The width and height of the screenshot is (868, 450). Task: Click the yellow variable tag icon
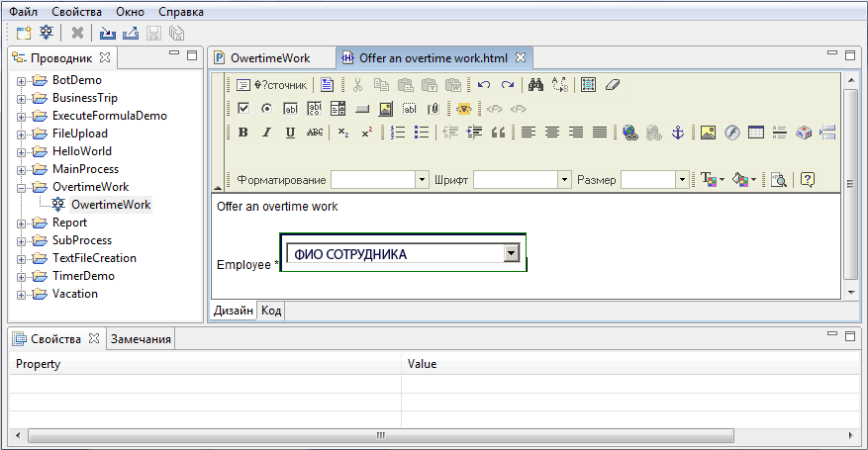click(x=463, y=109)
